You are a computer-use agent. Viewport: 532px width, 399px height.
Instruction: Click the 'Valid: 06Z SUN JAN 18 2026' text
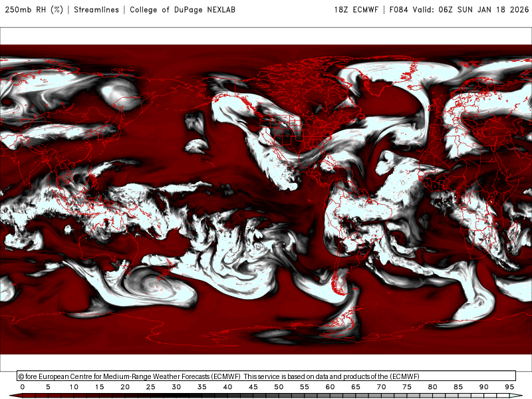[x=471, y=9]
